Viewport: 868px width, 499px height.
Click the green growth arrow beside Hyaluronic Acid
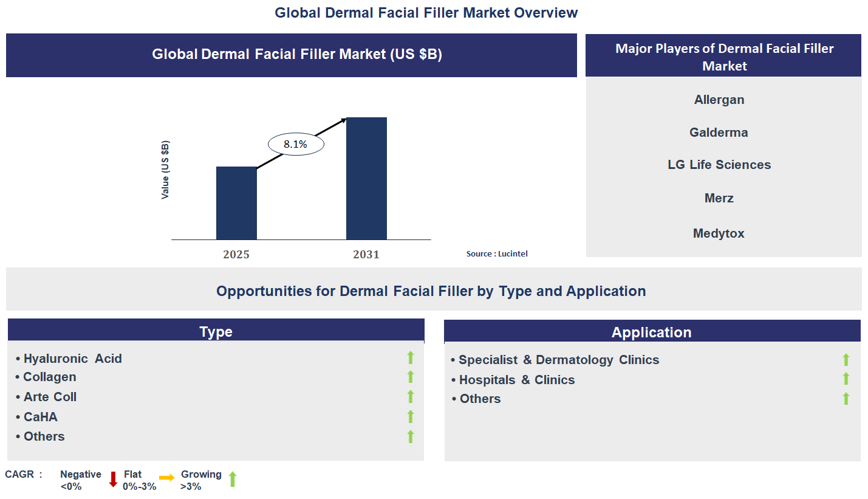click(411, 357)
